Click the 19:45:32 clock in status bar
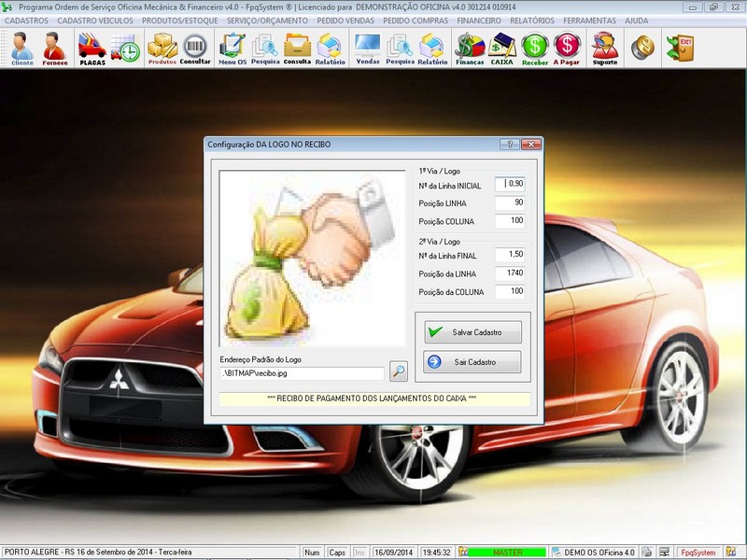The height and width of the screenshot is (560, 747). click(x=436, y=553)
